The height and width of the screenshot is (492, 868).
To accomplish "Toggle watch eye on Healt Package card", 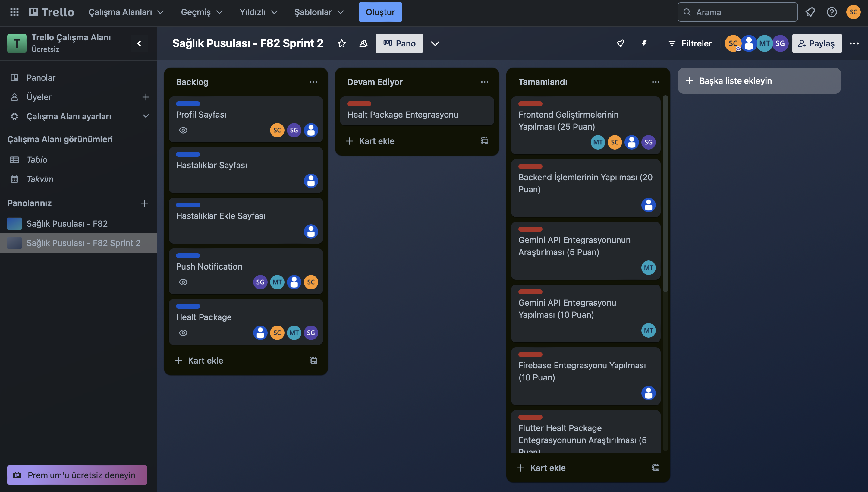I will coord(183,333).
